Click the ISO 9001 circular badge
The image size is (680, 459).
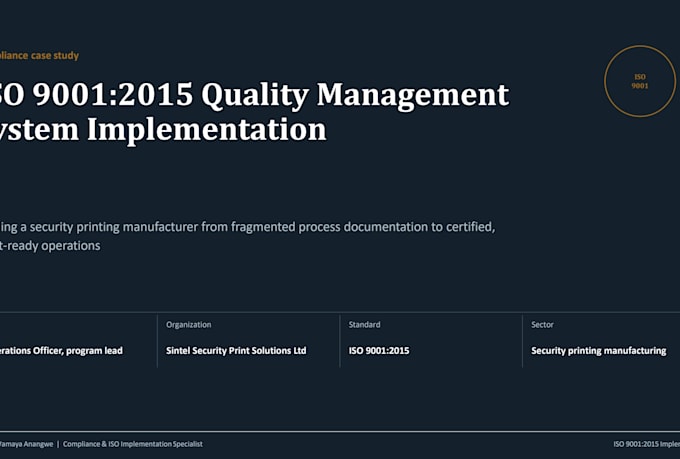point(640,81)
